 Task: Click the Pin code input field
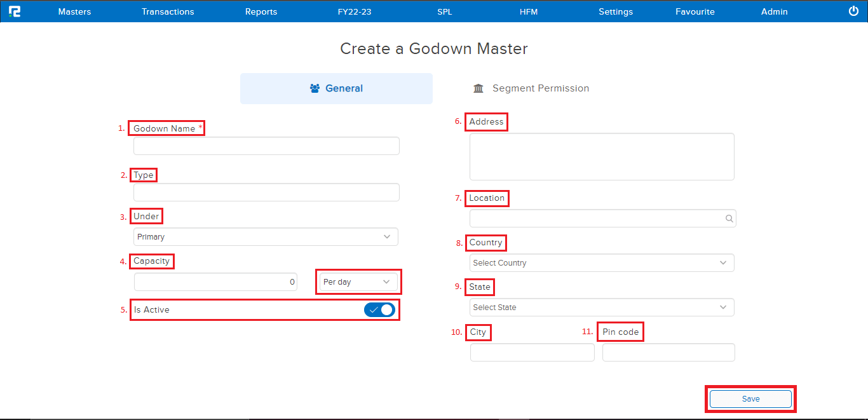click(x=668, y=353)
